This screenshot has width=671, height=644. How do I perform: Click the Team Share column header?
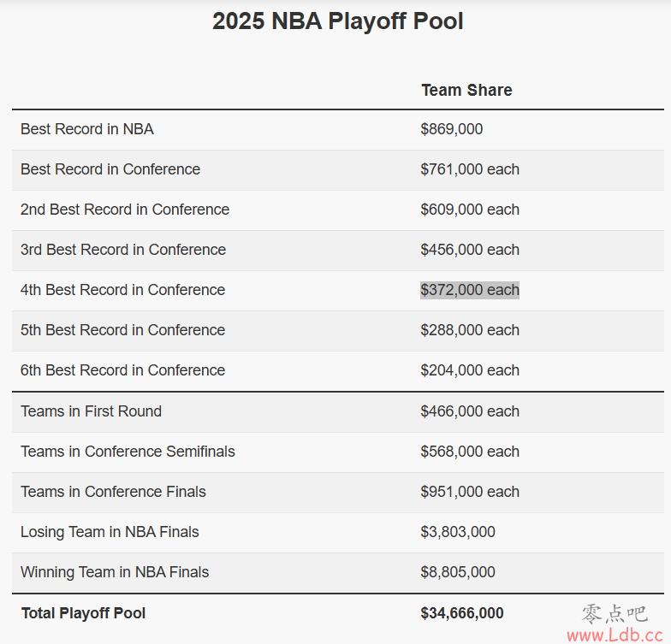466,91
